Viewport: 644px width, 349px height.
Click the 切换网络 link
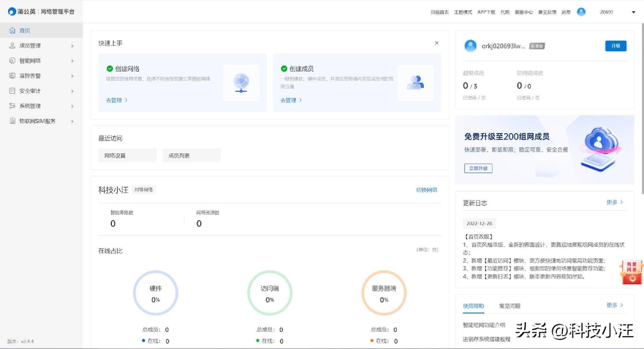click(x=426, y=190)
